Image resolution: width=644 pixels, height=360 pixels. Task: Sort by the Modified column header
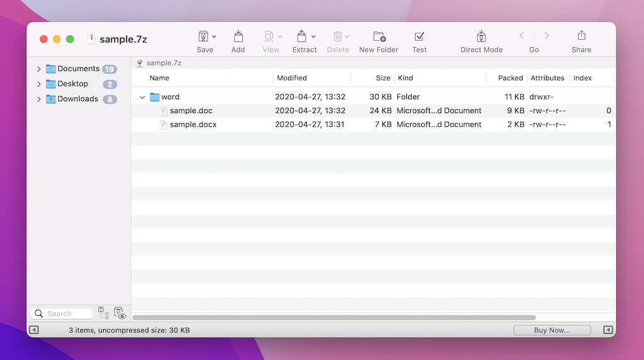pos(292,78)
